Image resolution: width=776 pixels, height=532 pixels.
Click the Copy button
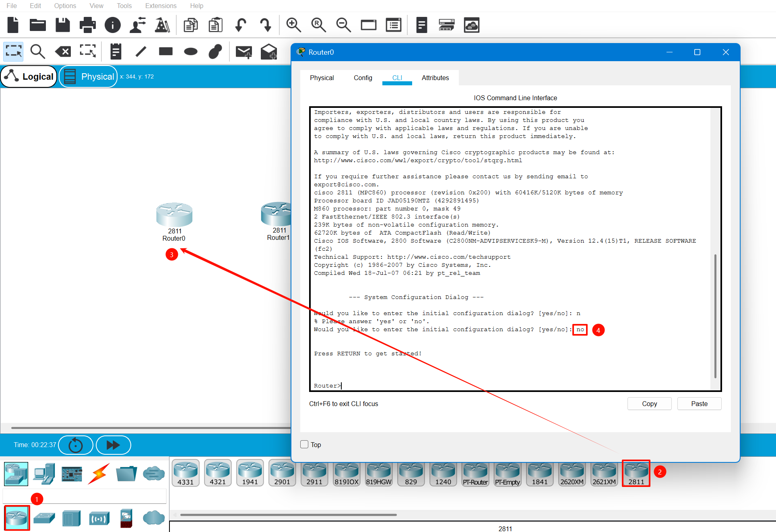(x=649, y=404)
